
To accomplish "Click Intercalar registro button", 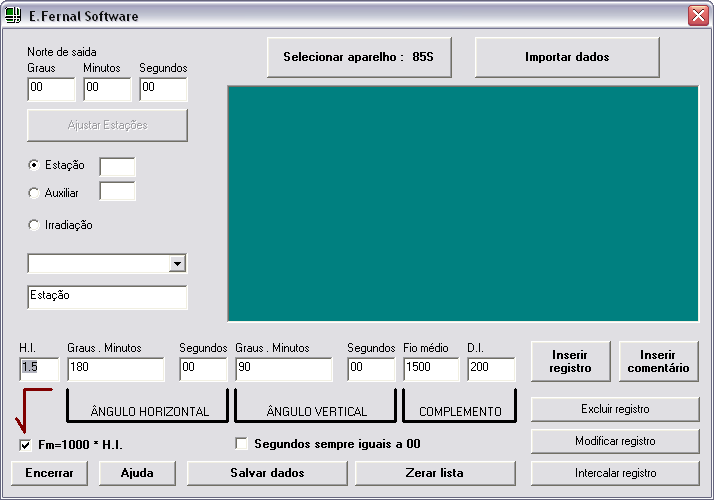I will (x=614, y=473).
